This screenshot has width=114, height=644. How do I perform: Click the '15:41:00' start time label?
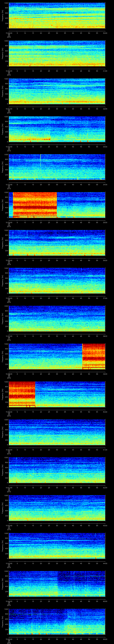pos(9,487)
